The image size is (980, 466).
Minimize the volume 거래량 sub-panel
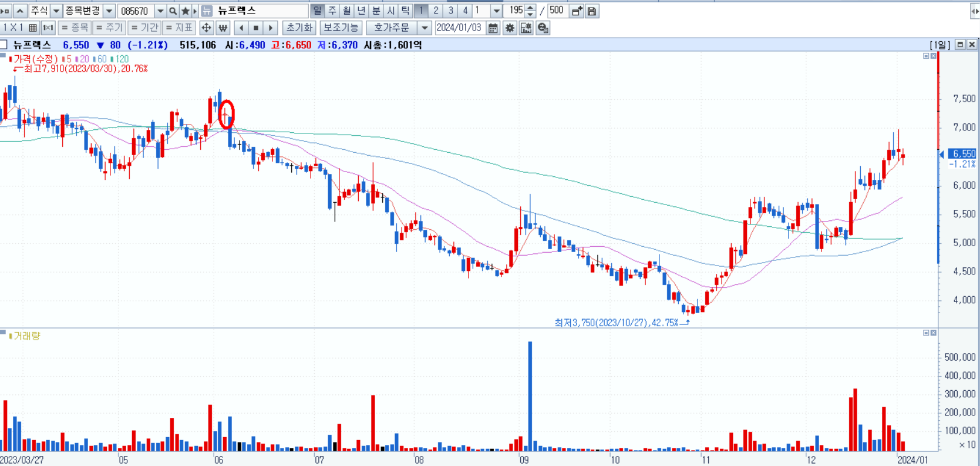click(927, 333)
